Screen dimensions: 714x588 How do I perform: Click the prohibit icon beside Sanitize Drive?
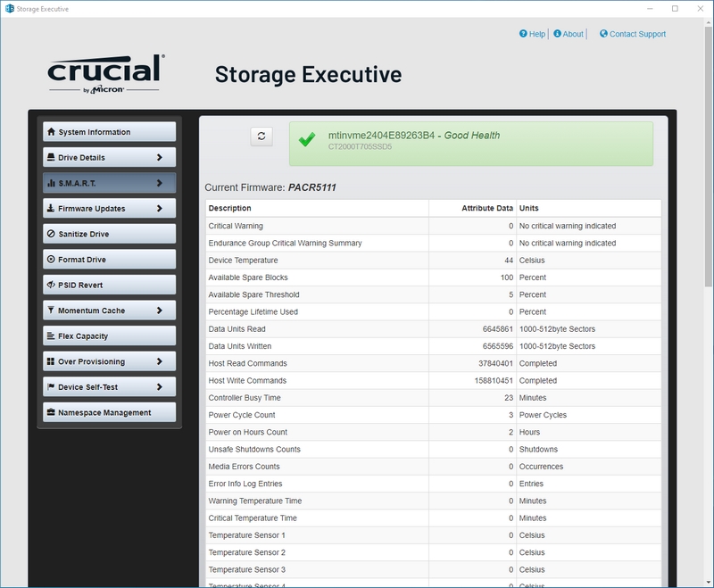[51, 234]
